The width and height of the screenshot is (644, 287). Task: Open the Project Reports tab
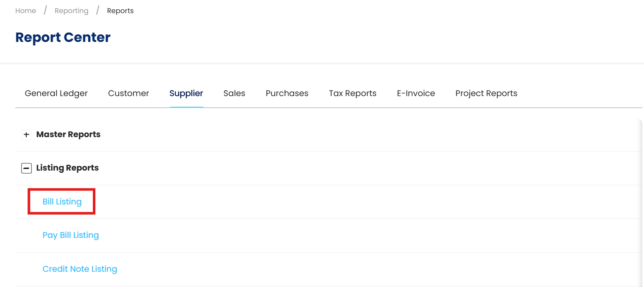(x=486, y=94)
